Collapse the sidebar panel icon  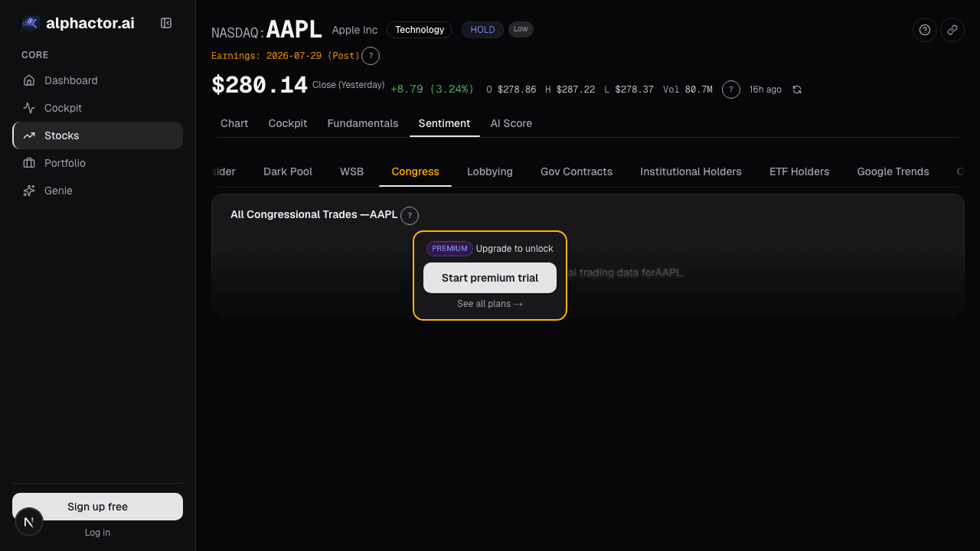coord(166,23)
